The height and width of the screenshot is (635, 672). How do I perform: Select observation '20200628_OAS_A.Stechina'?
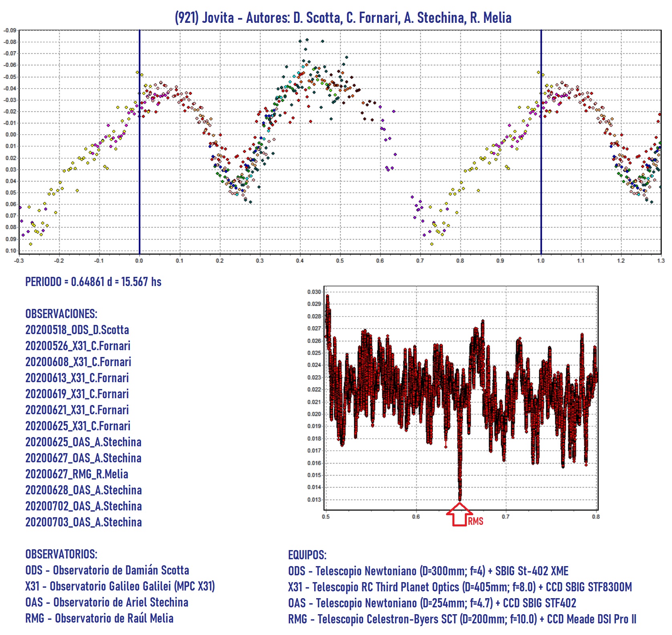83,490
